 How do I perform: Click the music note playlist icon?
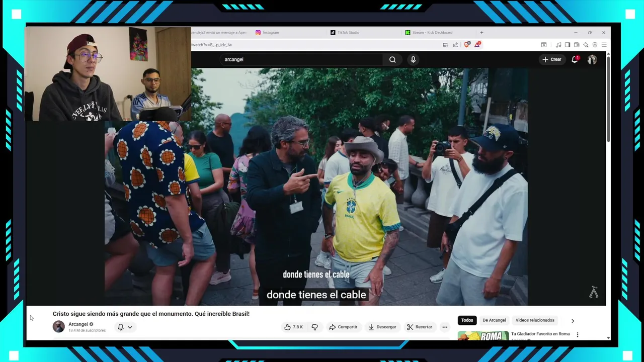click(x=558, y=45)
